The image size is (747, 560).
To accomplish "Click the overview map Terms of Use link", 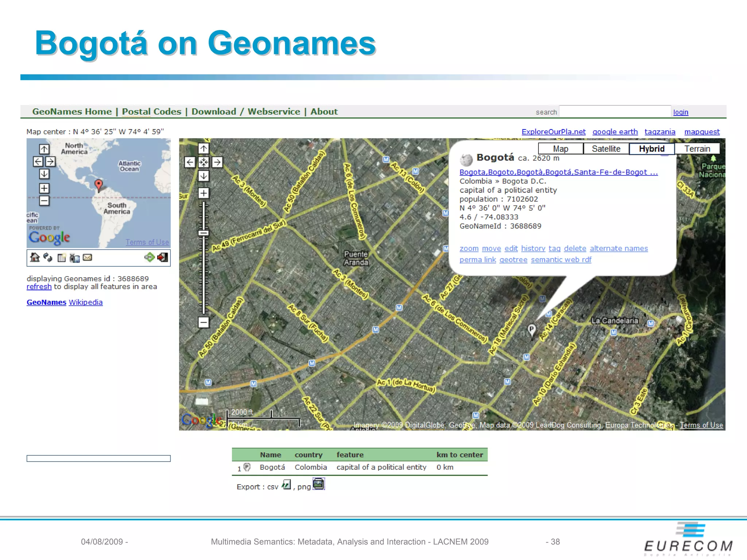I will pyautogui.click(x=147, y=242).
